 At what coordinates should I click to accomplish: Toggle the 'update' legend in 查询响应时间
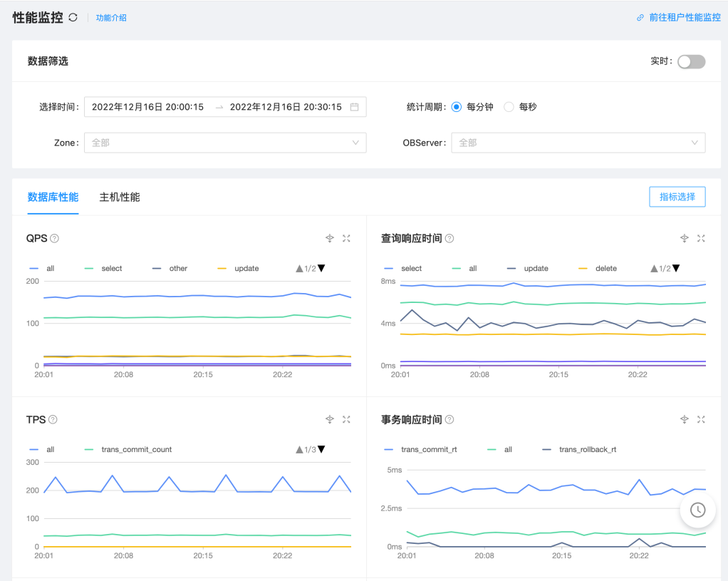527,269
